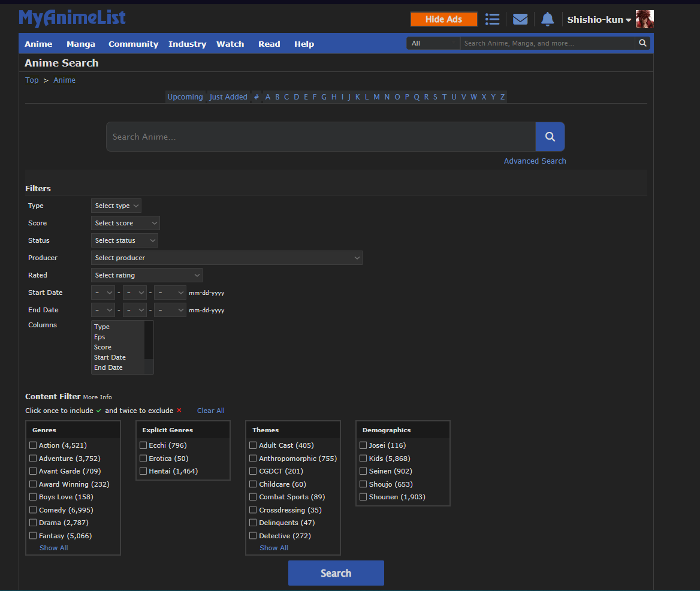Screen dimensions: 700x591
Task: Expand the Select type dropdown
Action: [x=116, y=206]
